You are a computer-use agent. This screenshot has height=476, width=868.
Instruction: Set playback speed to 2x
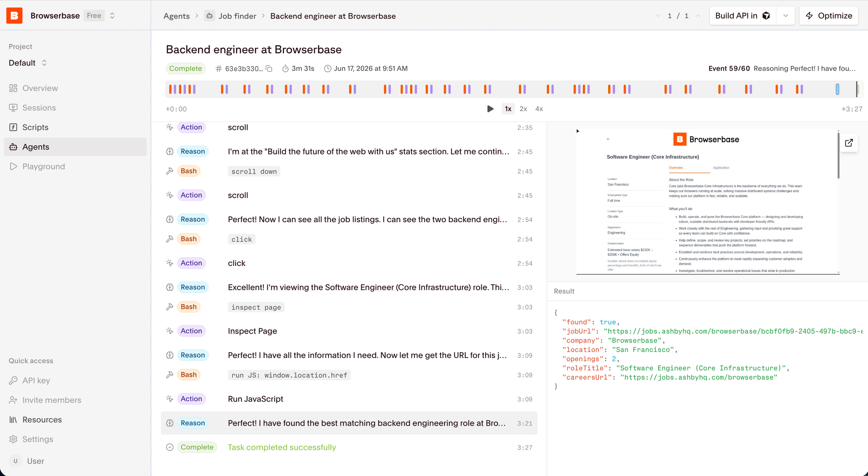coord(523,109)
